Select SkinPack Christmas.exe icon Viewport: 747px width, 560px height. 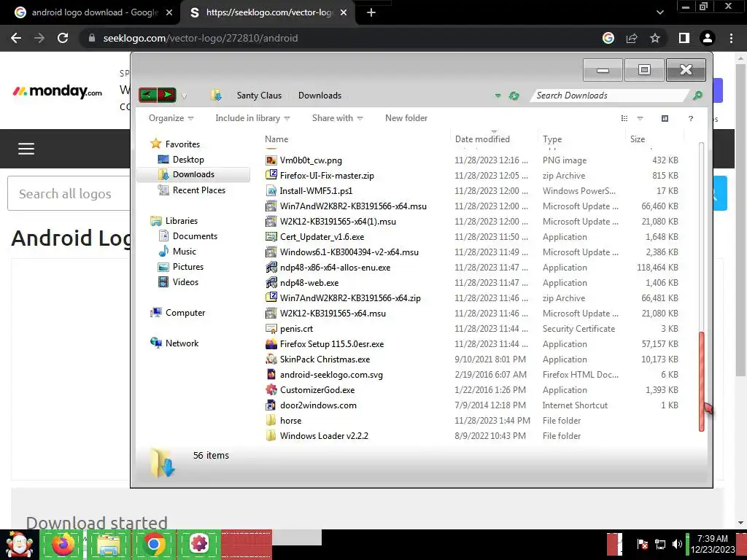(271, 359)
